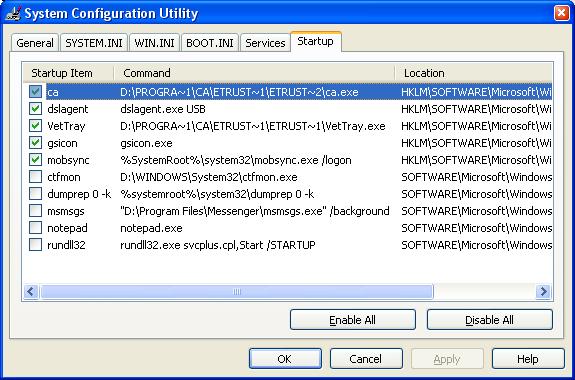The image size is (575, 380).
Task: Sort by the Location column header
Action: [474, 73]
